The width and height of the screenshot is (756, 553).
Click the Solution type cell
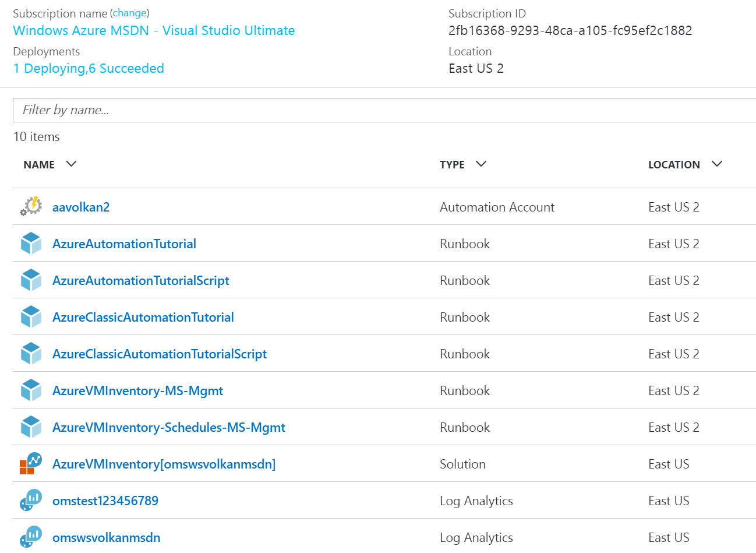462,464
